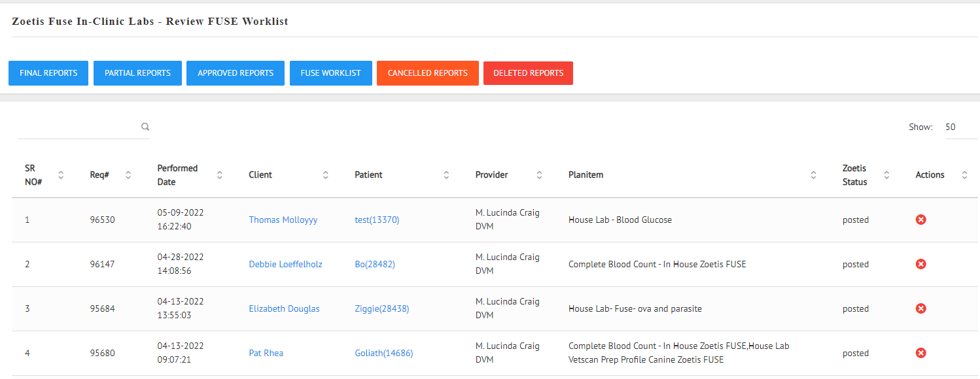
Task: Open patient test(13370)
Action: pyautogui.click(x=377, y=220)
